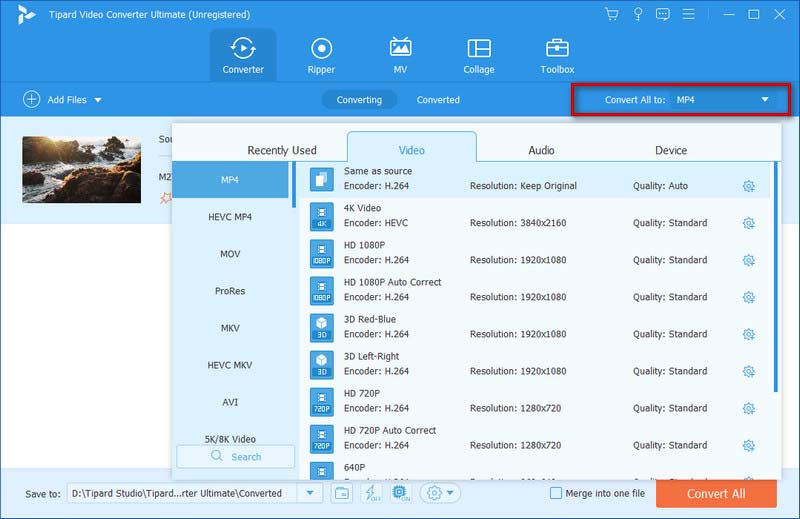Open settings gear for HD 720P Auto Correct
The width and height of the screenshot is (800, 519).
[x=748, y=446]
